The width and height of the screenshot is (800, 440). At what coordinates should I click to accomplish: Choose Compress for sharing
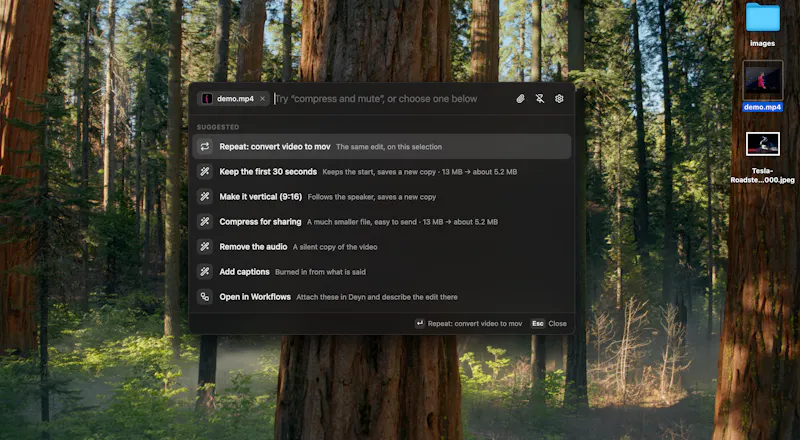click(x=382, y=222)
